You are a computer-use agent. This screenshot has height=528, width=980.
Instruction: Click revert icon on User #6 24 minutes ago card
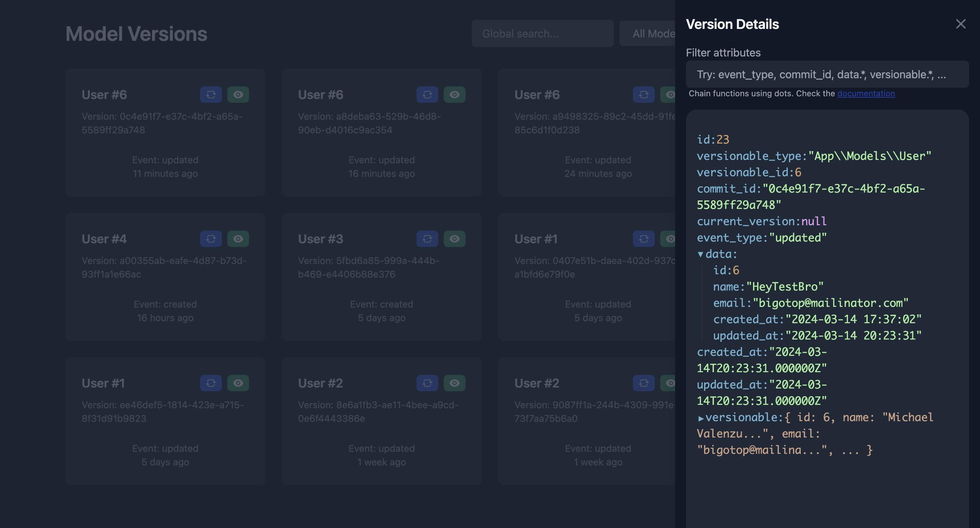pos(644,94)
